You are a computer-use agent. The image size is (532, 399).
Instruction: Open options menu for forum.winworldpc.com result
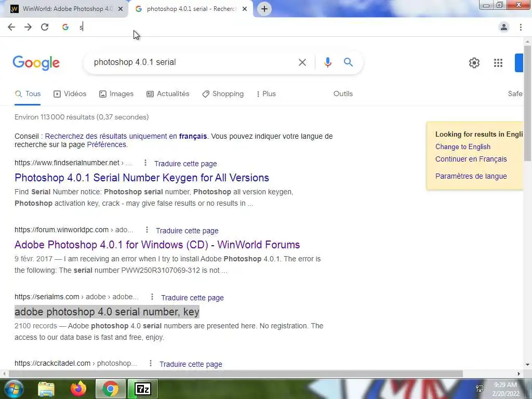click(147, 230)
